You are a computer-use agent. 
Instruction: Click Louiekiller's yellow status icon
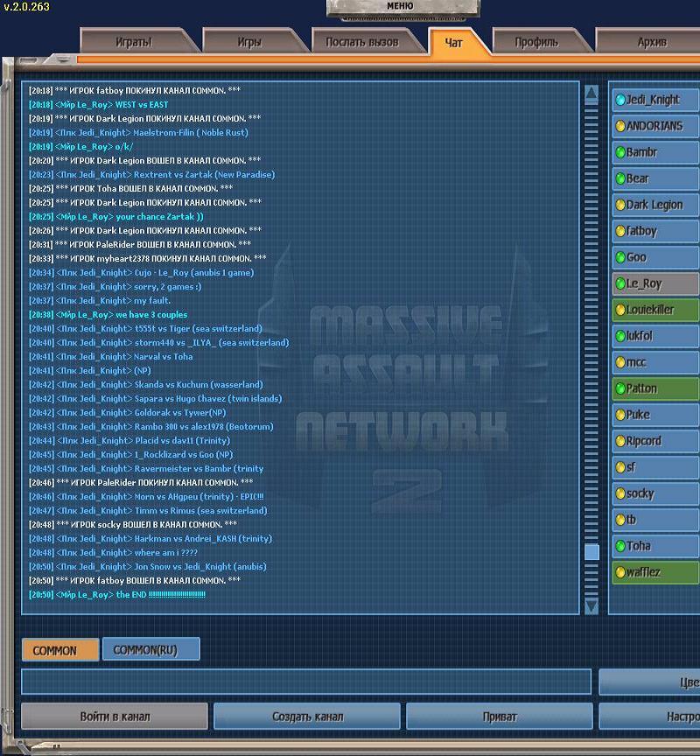(x=620, y=310)
